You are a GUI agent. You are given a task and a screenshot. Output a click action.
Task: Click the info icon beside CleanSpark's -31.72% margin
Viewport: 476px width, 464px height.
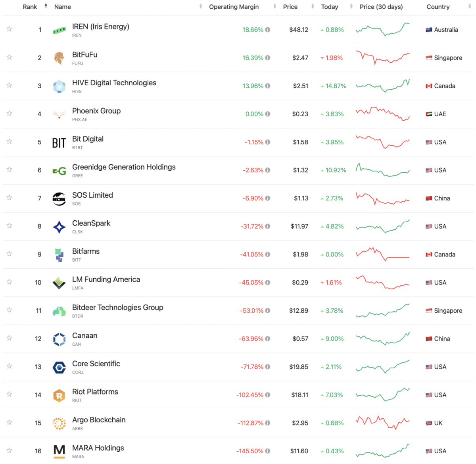[x=268, y=226]
